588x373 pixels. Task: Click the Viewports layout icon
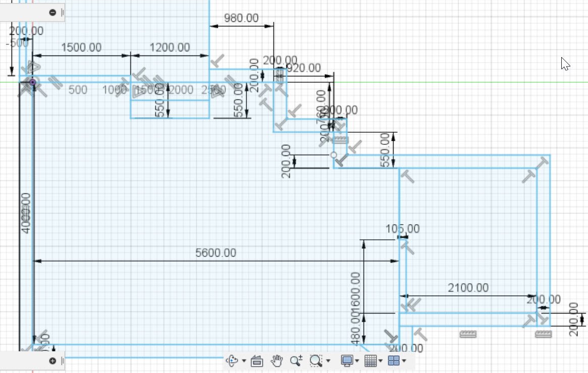pyautogui.click(x=394, y=360)
